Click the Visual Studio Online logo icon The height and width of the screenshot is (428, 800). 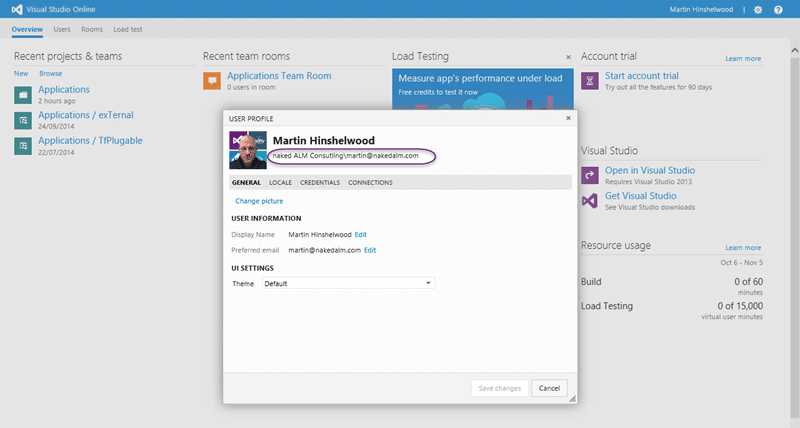[x=17, y=9]
